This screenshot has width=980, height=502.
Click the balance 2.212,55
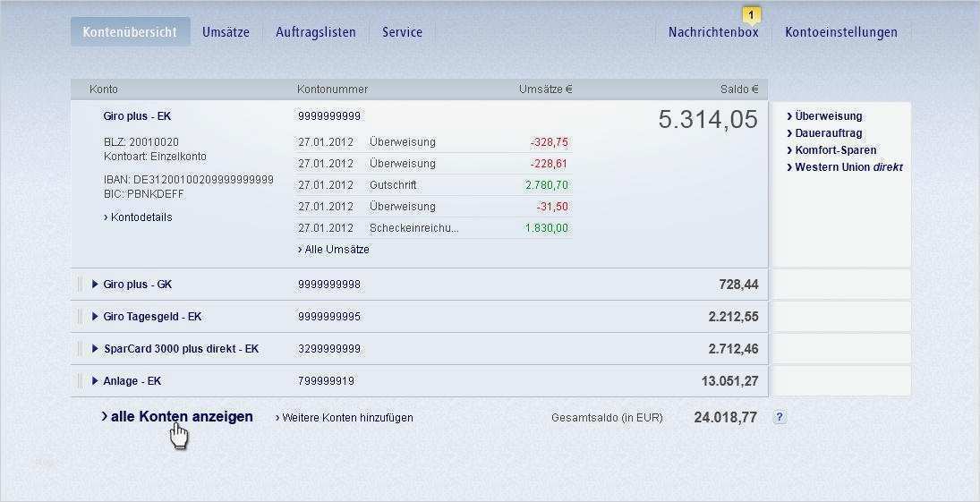734,317
